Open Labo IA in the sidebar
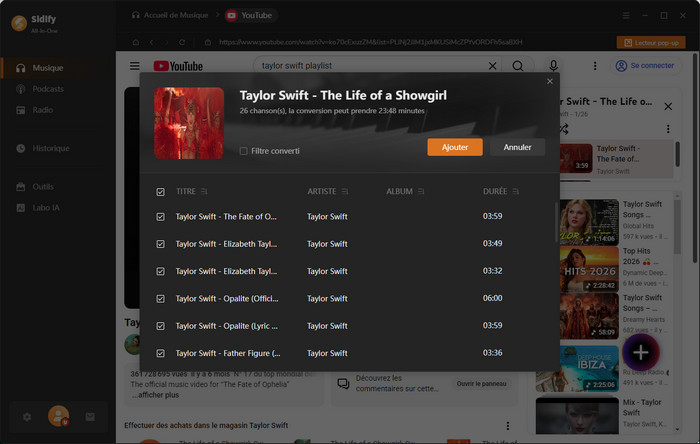Screen dimensions: 700x444 [46, 207]
